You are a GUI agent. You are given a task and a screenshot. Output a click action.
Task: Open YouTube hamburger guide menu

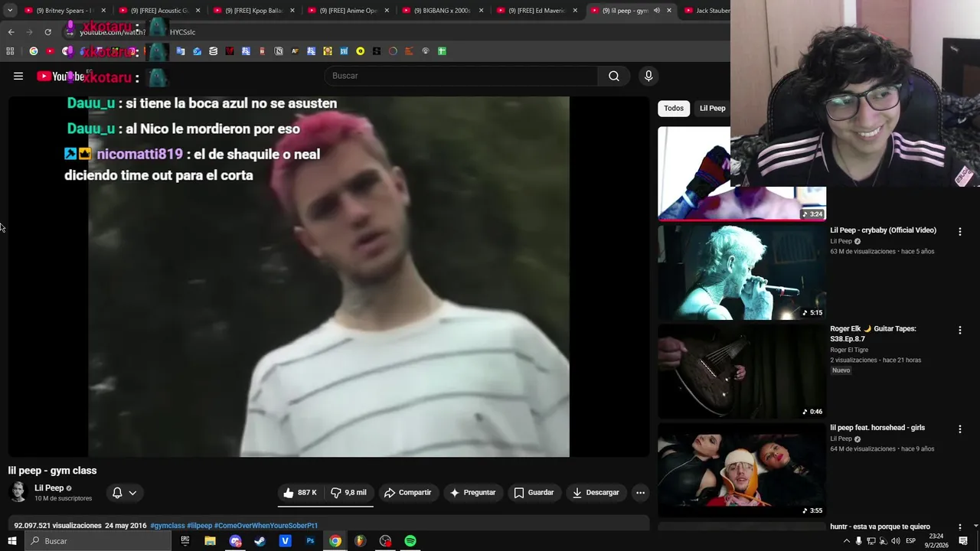(18, 76)
